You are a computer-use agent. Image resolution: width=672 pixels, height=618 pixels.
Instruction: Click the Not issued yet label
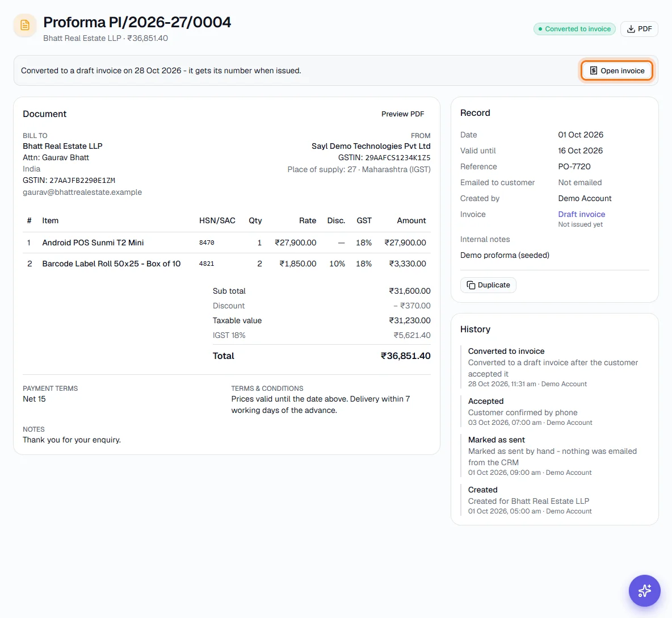(x=580, y=224)
